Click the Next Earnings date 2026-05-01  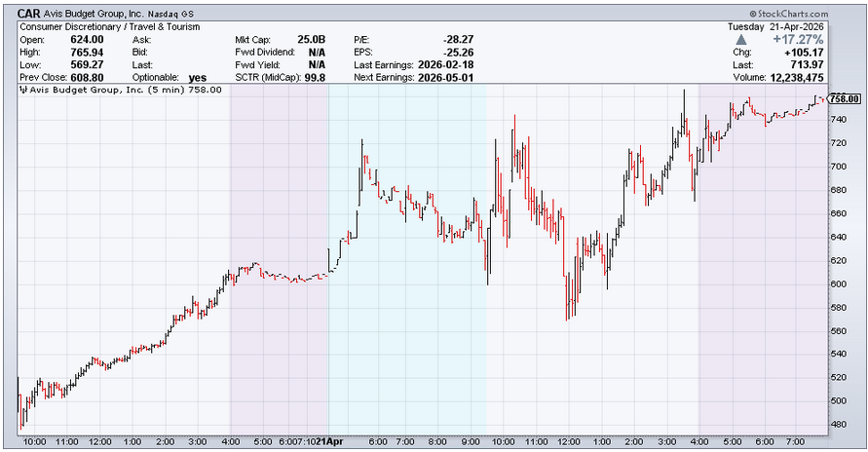tap(445, 78)
